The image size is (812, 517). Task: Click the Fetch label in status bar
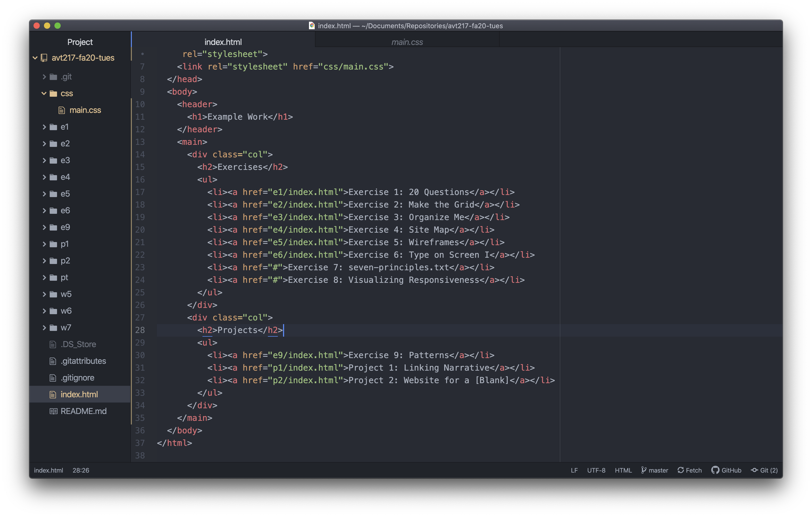(694, 470)
